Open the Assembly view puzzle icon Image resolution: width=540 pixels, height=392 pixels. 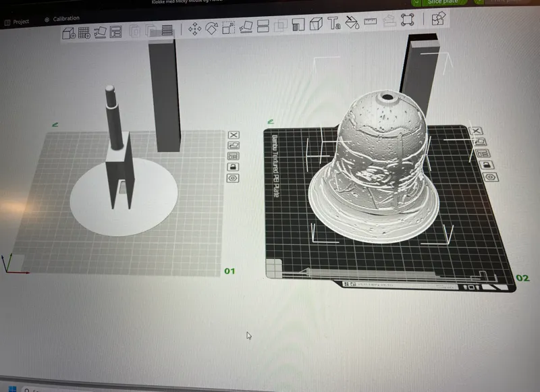[439, 18]
